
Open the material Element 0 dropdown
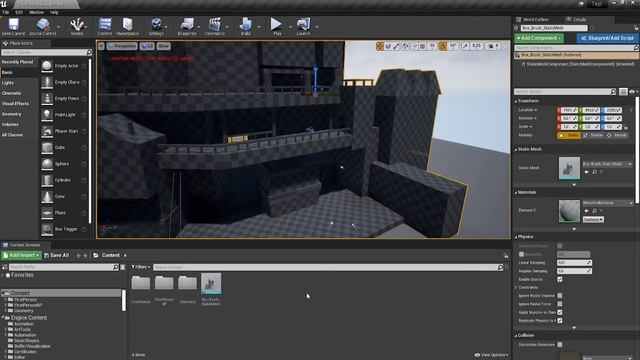[x=607, y=203]
